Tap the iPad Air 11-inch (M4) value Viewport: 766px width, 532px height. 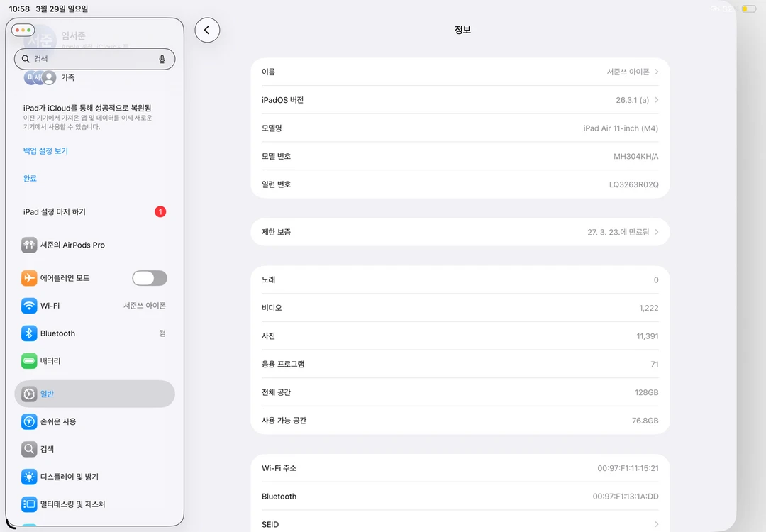(x=621, y=128)
